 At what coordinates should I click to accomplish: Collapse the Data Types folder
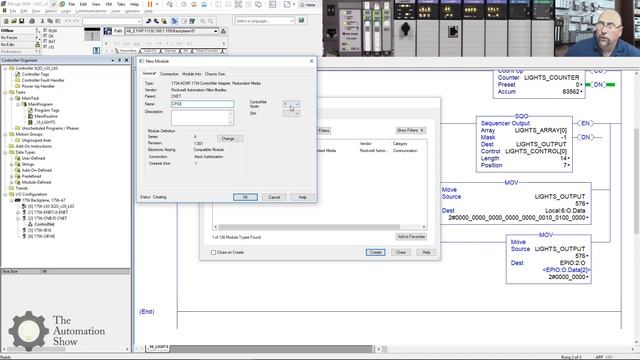(x=6, y=152)
